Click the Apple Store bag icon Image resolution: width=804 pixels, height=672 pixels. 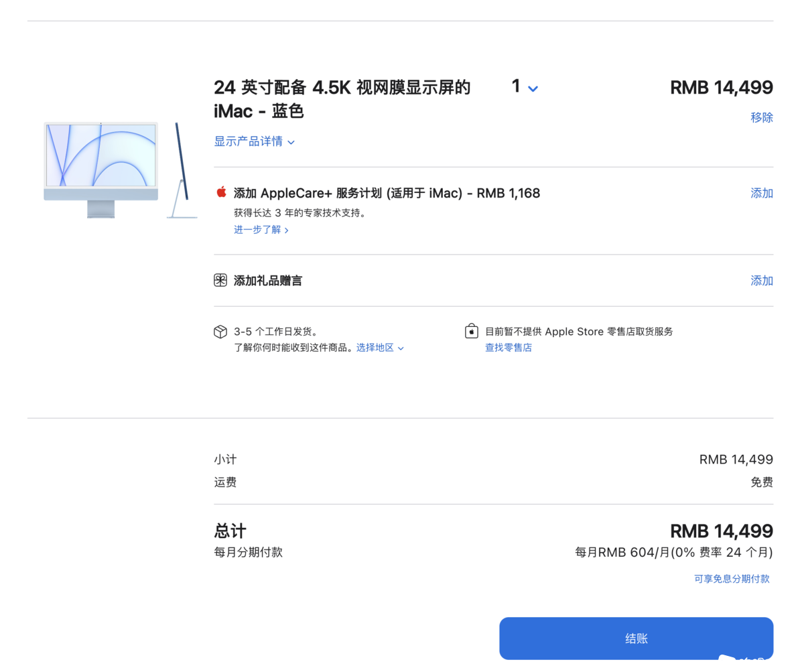tap(472, 331)
